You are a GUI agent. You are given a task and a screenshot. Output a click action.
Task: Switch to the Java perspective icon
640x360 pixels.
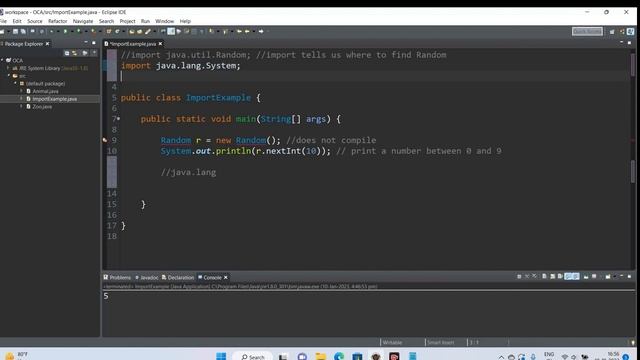coord(631,31)
